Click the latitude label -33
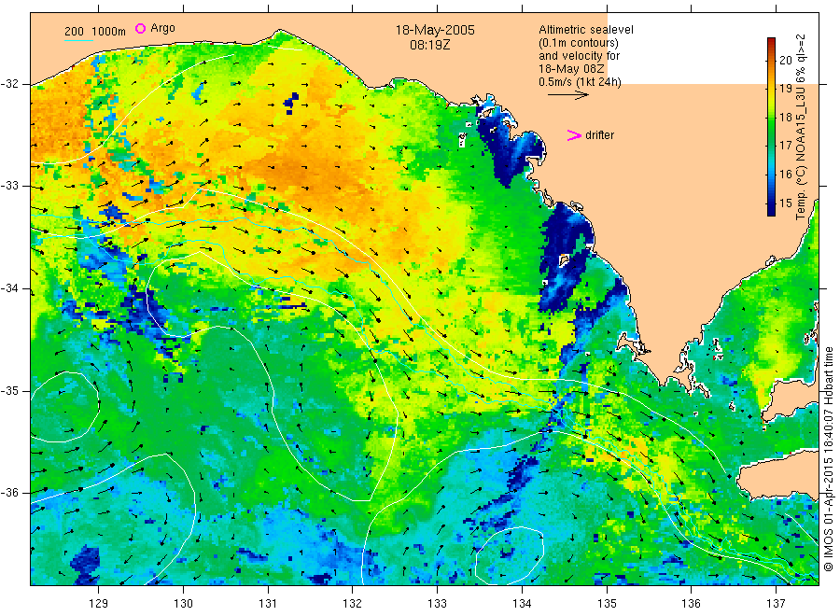840x616 pixels. (9, 186)
